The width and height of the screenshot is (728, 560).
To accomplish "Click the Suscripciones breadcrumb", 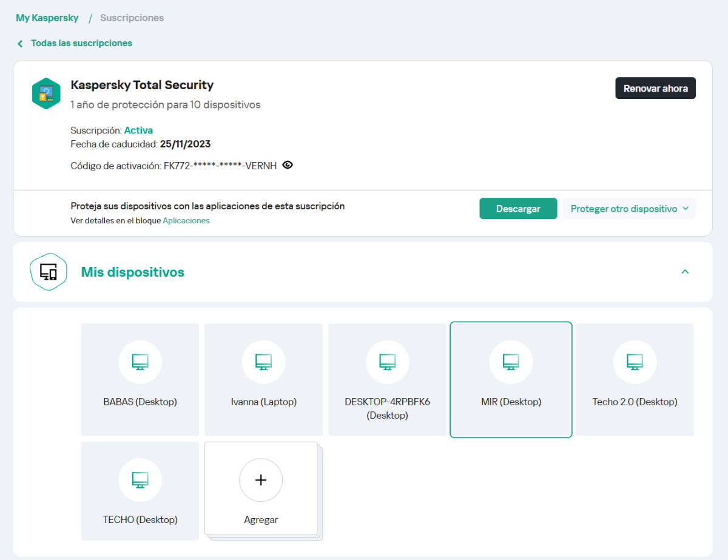I will click(x=132, y=18).
